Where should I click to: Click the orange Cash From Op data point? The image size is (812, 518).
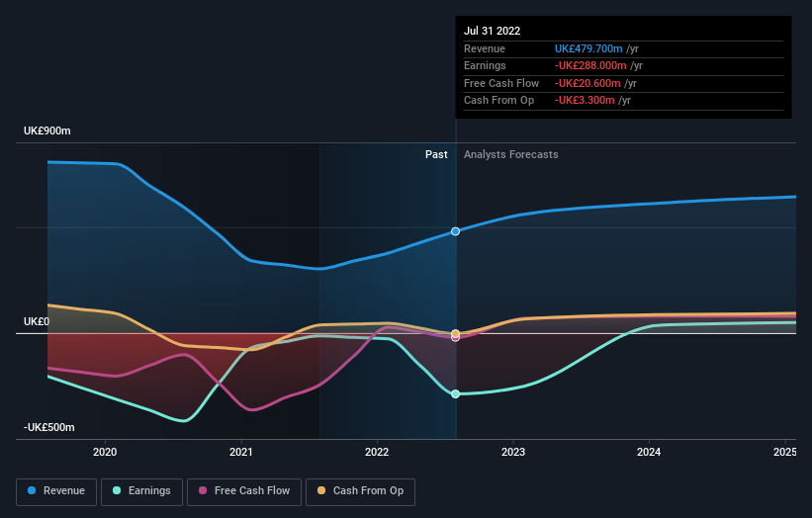(455, 333)
